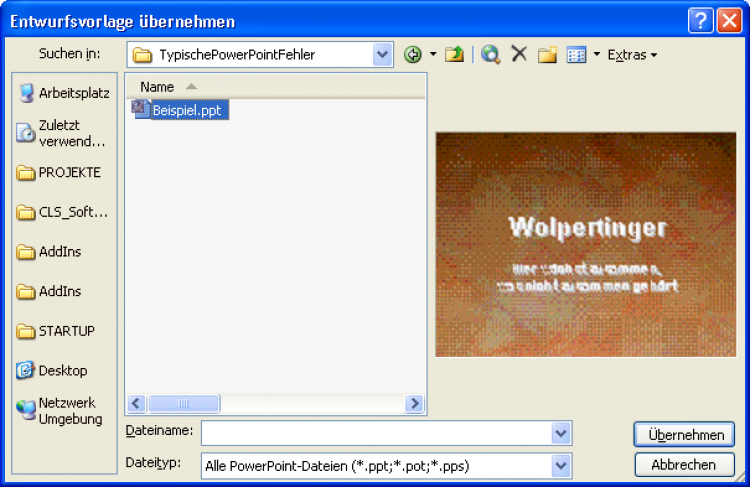Click the Übernehmen button

(x=685, y=435)
